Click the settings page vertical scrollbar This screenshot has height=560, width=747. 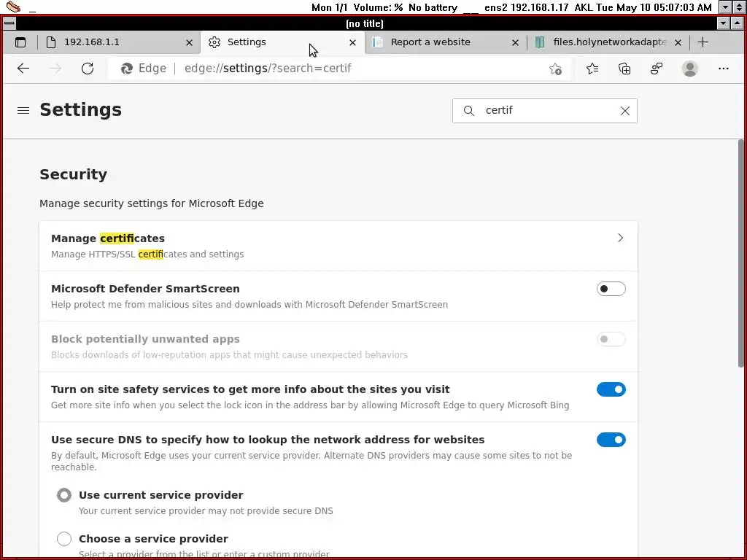(741, 253)
